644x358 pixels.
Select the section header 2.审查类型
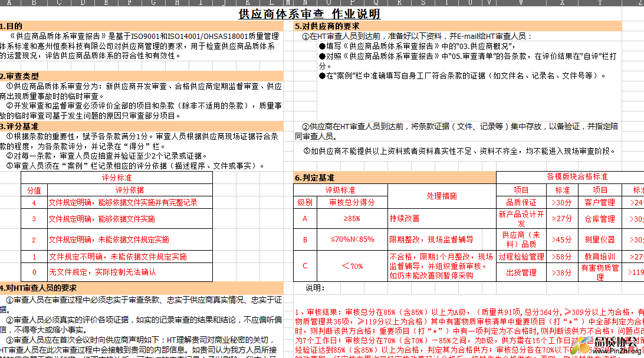pos(142,76)
